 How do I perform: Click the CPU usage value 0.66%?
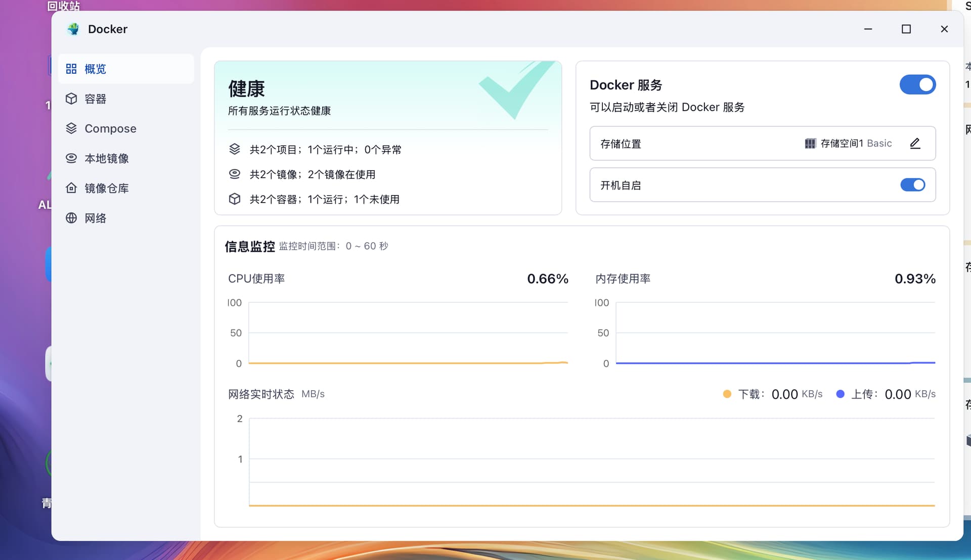(x=548, y=278)
